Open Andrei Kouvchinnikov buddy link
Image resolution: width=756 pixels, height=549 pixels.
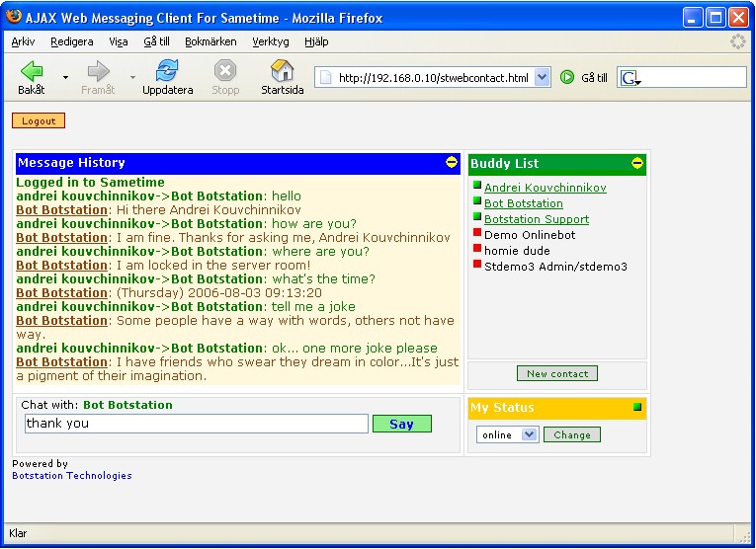pos(546,188)
